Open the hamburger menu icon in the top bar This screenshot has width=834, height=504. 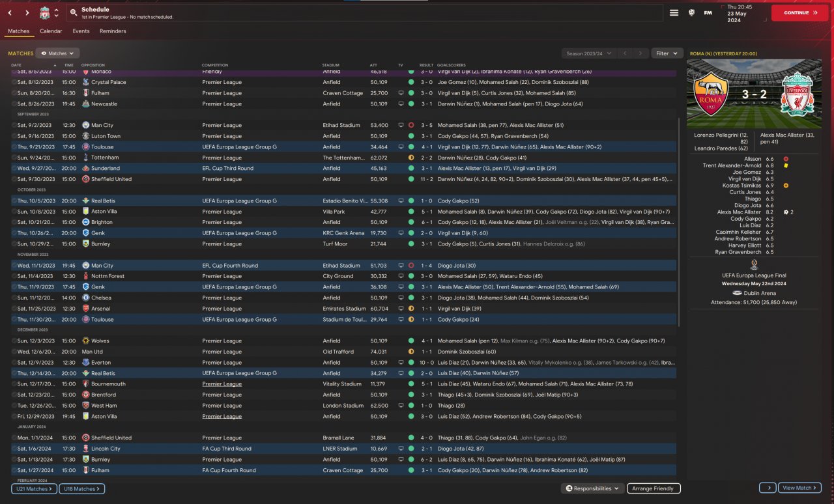tap(674, 13)
